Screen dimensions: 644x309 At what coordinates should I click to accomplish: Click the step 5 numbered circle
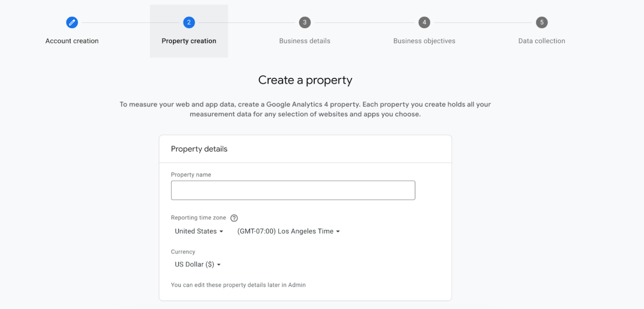(x=541, y=22)
